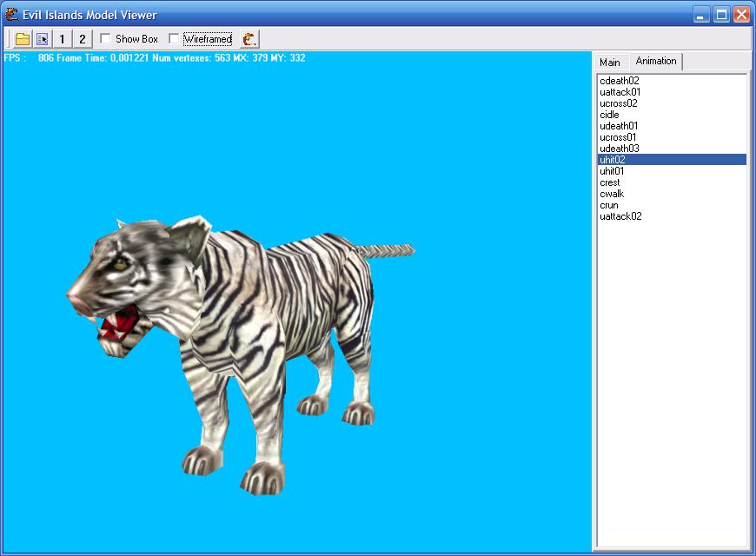The height and width of the screenshot is (556, 756).
Task: Select uattack02 at the list bottom
Action: 620,216
